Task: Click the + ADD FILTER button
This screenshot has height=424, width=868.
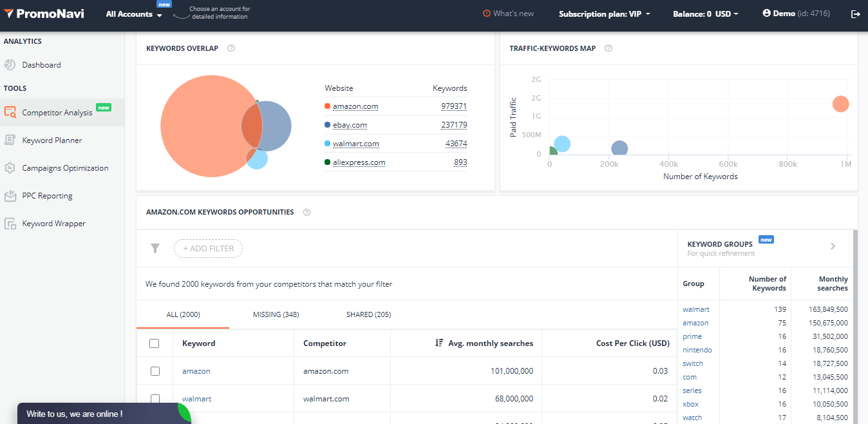Action: 208,248
